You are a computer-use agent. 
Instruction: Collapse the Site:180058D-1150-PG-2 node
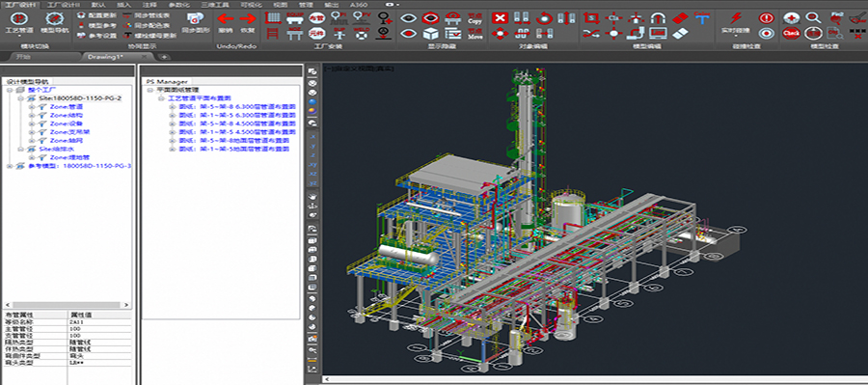[20, 98]
